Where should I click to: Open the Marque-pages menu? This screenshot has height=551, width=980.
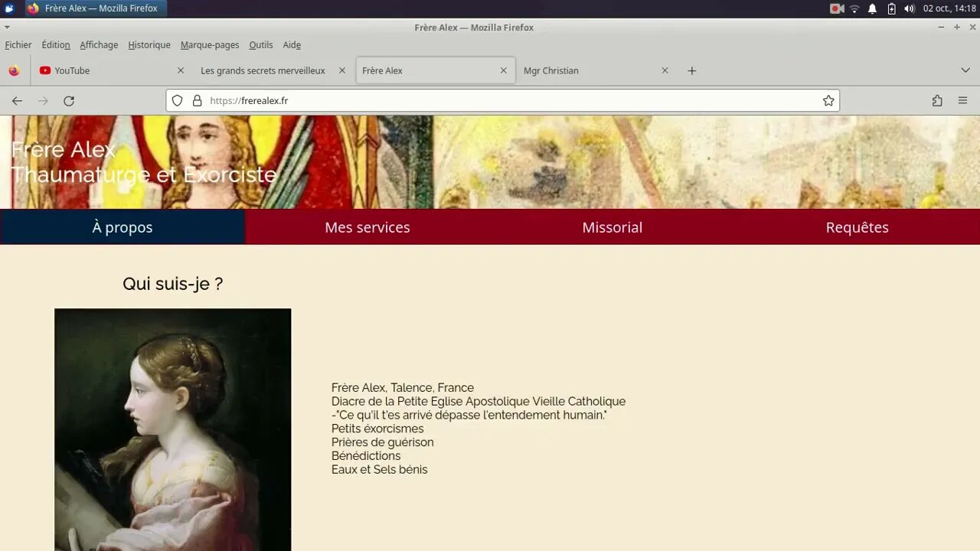pyautogui.click(x=210, y=45)
